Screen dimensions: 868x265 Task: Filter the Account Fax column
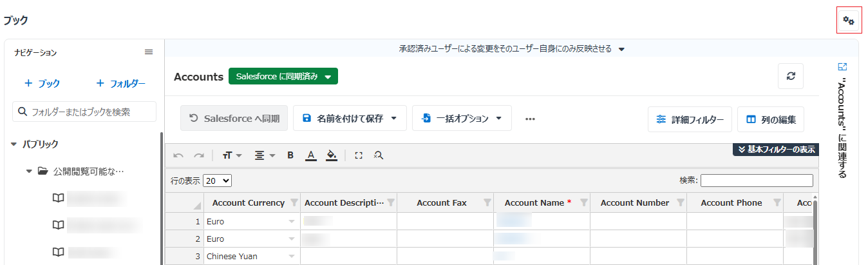pyautogui.click(x=487, y=202)
